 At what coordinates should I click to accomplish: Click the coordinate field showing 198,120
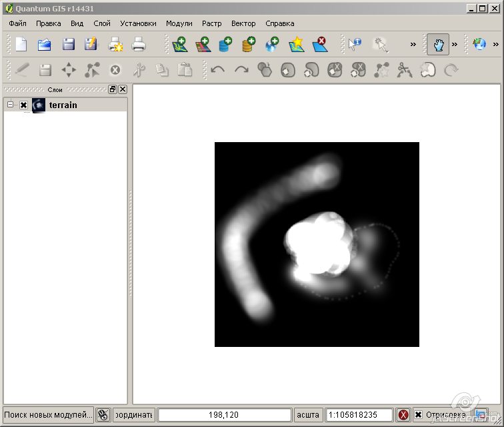click(225, 415)
